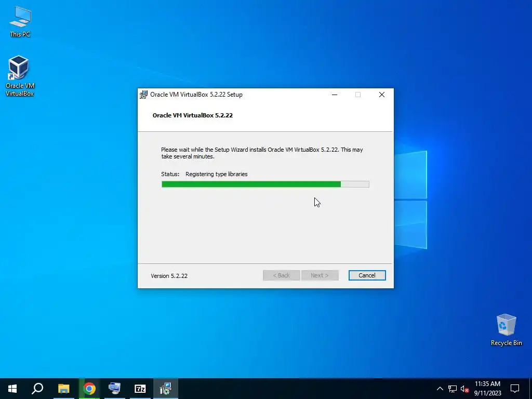This screenshot has width=532, height=399.
Task: Click the 'Oracle VM VirtualBox 5.2.22' heading
Action: [193, 115]
